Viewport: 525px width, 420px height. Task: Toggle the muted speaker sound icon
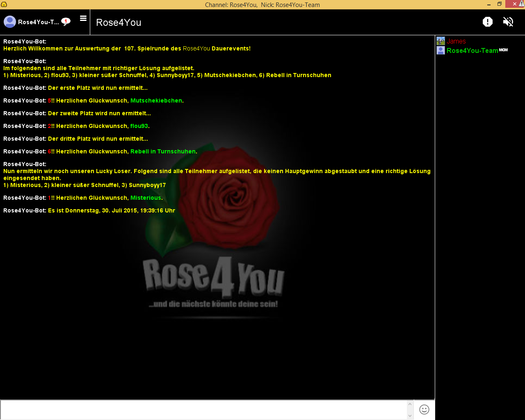pos(508,22)
